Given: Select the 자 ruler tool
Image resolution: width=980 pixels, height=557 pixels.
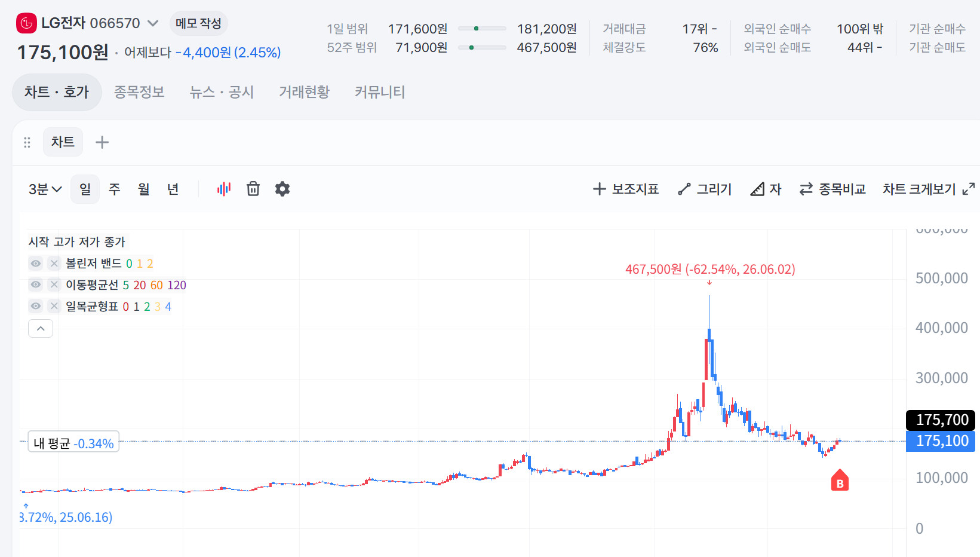Looking at the screenshot, I should 766,189.
